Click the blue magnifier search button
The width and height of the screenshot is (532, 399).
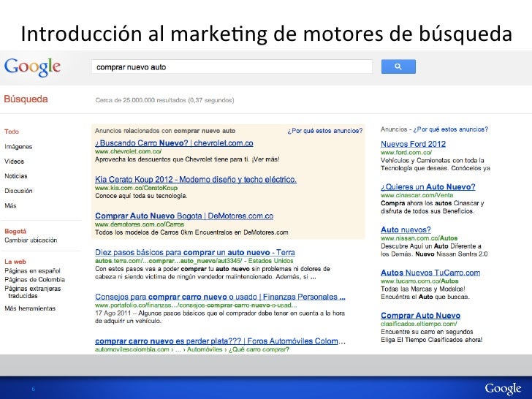(x=398, y=66)
